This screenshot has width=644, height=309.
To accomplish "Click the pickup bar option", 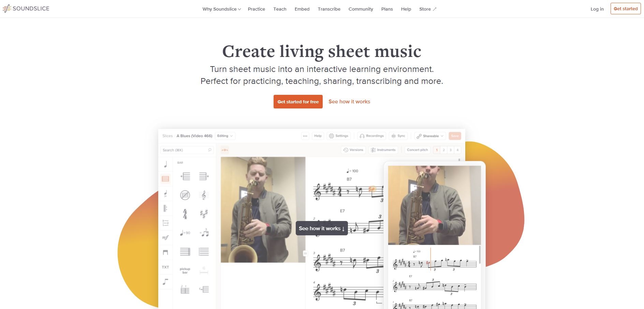I will pyautogui.click(x=185, y=270).
